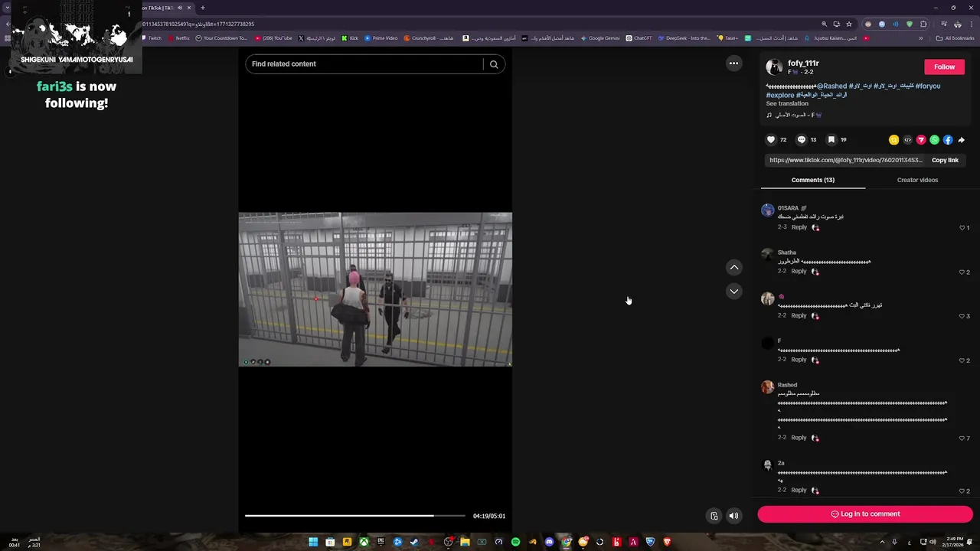Screen dimensions: 980x551
Task: Click Log in to comment button
Action: tap(865, 514)
